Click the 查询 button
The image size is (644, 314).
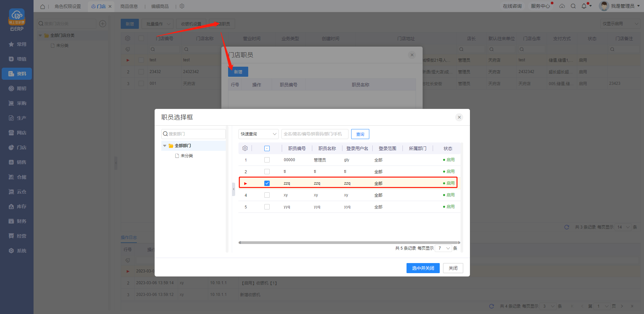point(360,134)
